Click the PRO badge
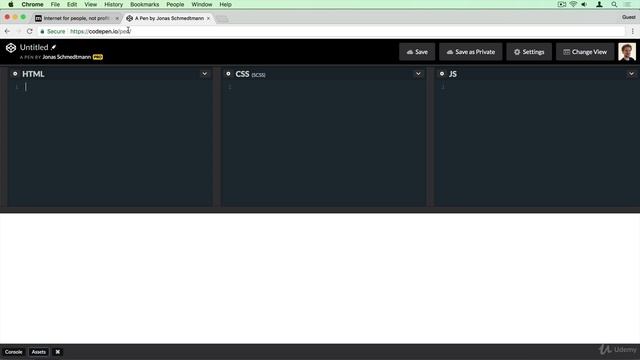 (x=98, y=57)
